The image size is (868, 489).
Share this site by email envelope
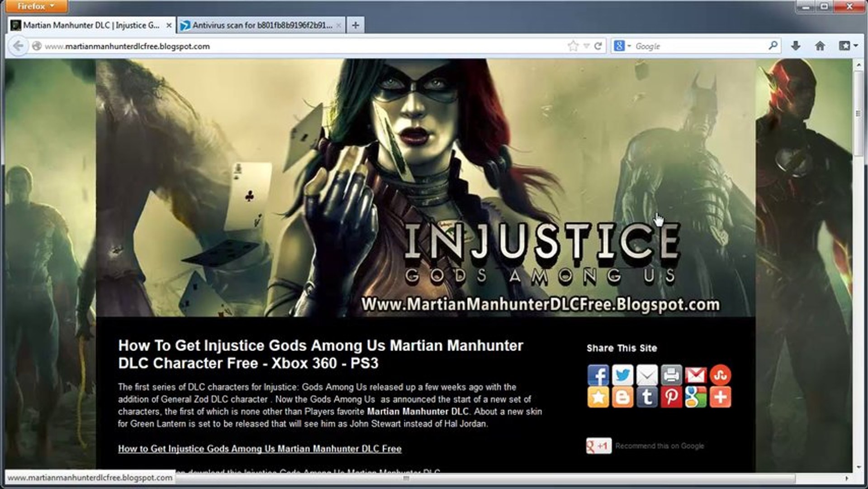[x=647, y=375]
